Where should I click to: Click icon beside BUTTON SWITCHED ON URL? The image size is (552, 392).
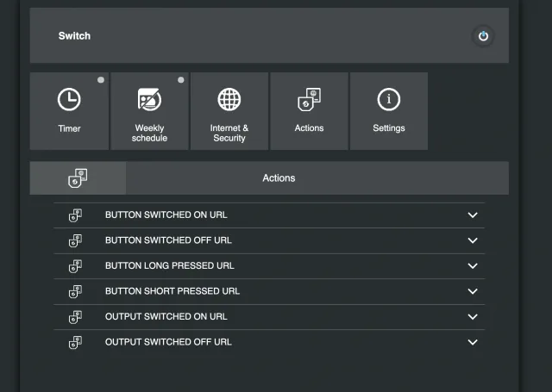[75, 215]
